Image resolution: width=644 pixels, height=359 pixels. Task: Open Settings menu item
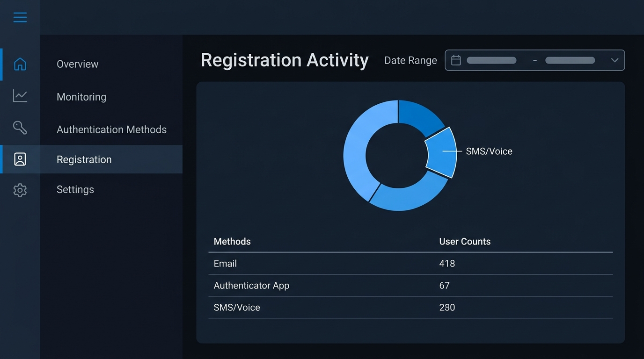(x=75, y=189)
